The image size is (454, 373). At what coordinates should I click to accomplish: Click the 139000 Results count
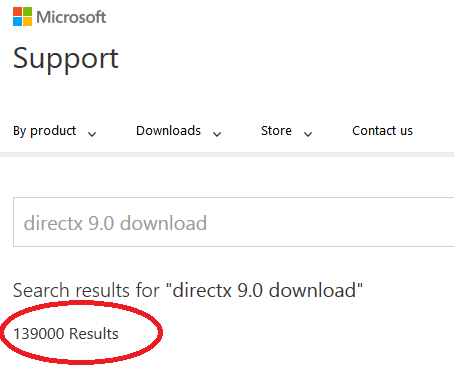click(66, 334)
